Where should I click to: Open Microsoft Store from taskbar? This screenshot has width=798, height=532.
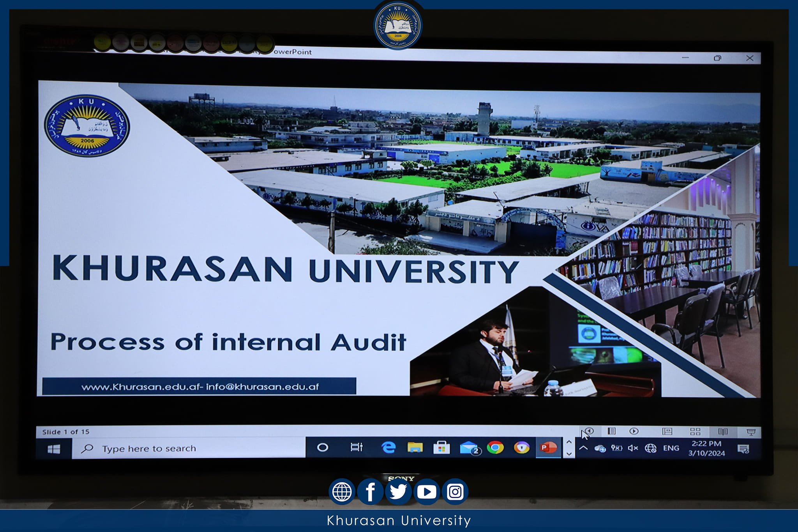point(441,448)
